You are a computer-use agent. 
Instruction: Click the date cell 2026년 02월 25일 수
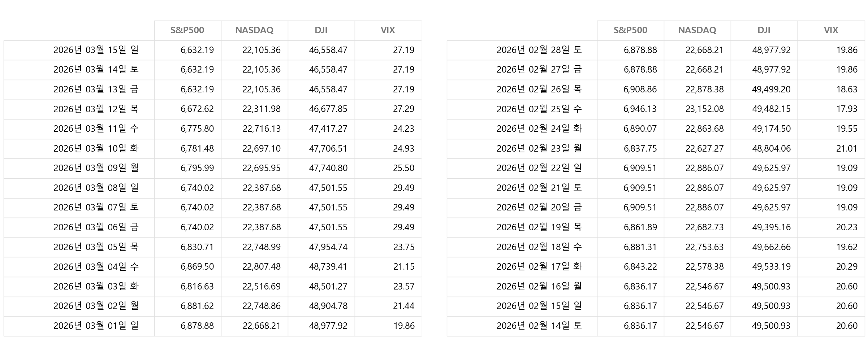click(x=539, y=109)
